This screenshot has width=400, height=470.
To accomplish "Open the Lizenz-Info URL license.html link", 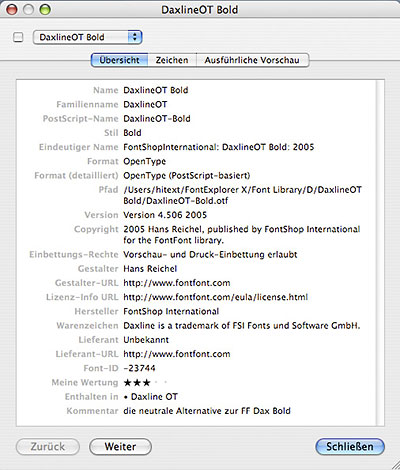I will coord(216,297).
